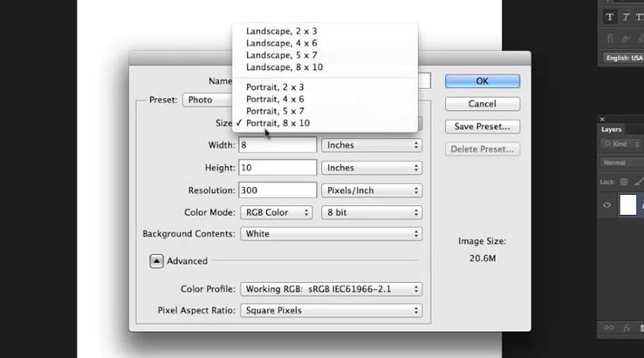The width and height of the screenshot is (644, 358).
Task: Open the Width units Inches dropdown
Action: pos(372,145)
